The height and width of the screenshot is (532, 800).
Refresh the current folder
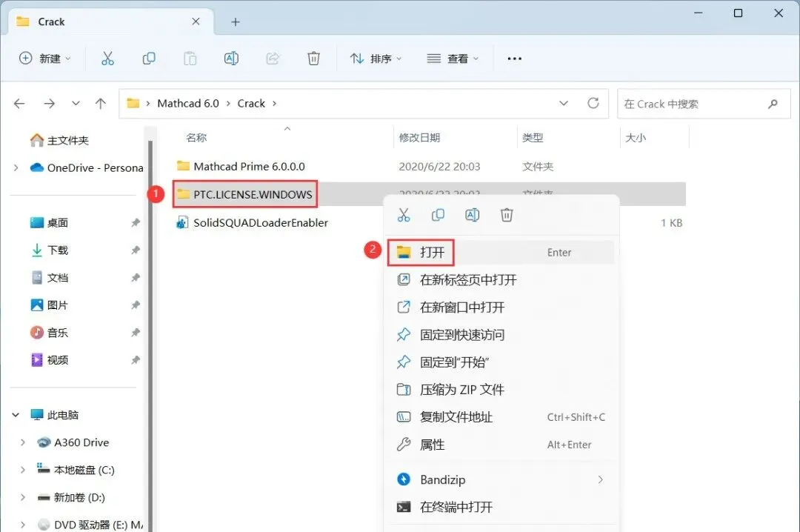click(593, 103)
